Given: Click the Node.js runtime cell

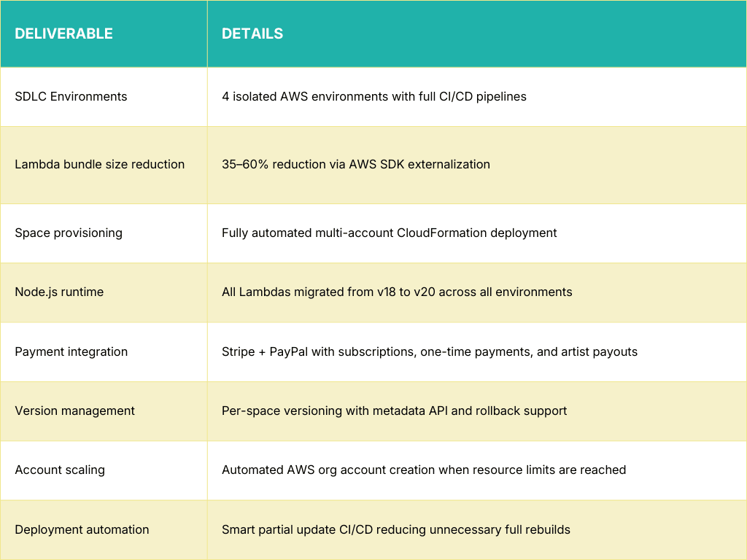Looking at the screenshot, I should [59, 292].
